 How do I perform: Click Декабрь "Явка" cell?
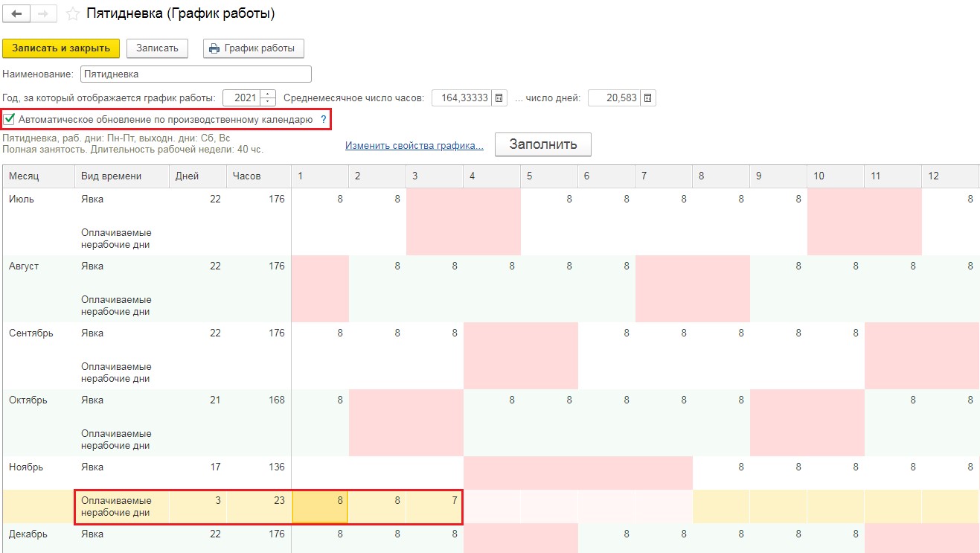tap(92, 534)
